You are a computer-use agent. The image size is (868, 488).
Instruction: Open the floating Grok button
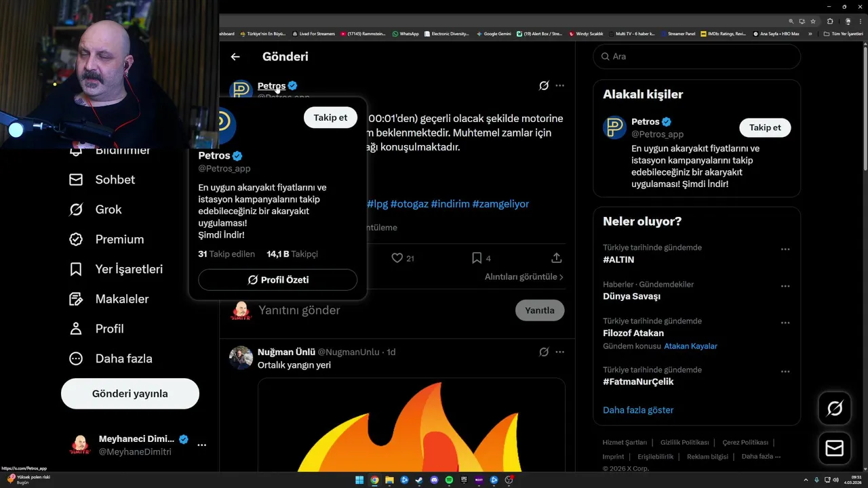pyautogui.click(x=835, y=408)
